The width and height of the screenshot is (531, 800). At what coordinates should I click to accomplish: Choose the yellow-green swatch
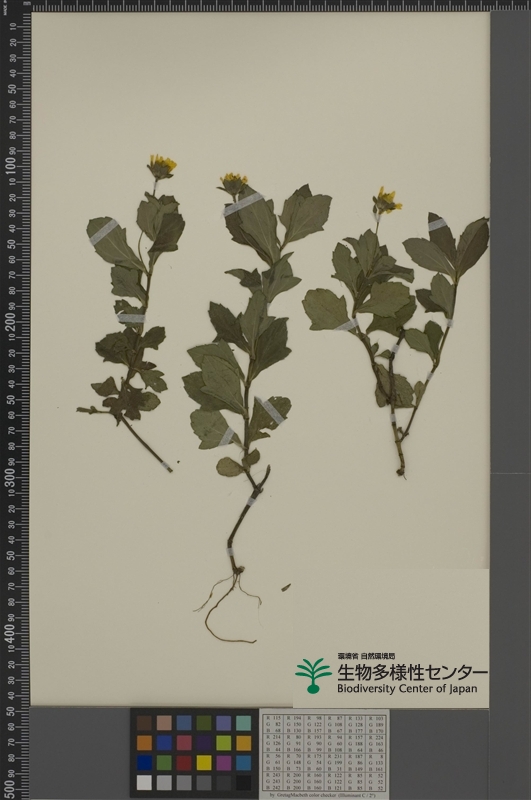click(x=224, y=743)
